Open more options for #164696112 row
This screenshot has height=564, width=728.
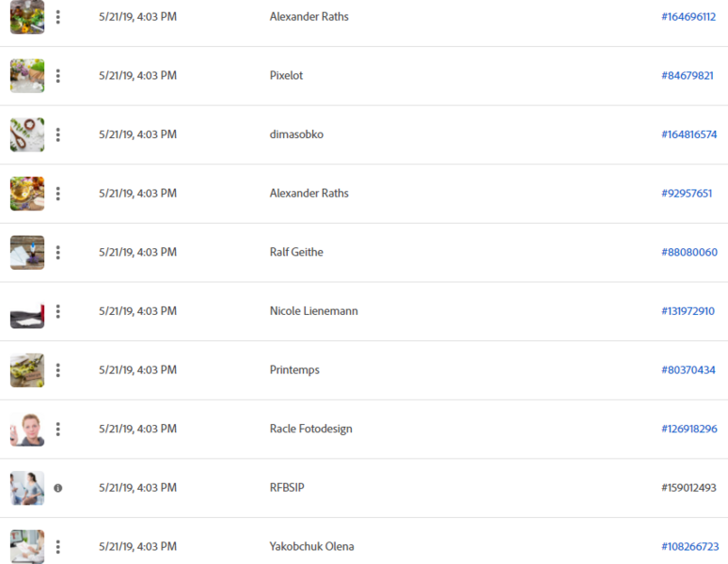[58, 17]
